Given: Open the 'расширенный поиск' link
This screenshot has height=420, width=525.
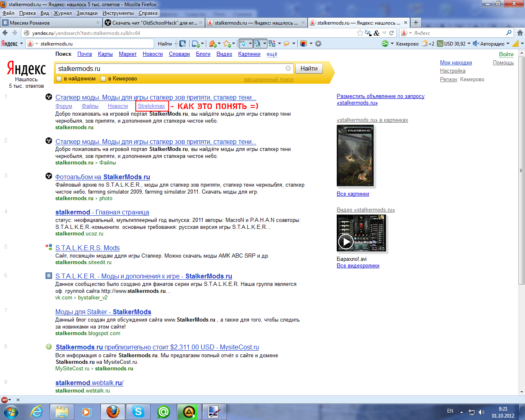Looking at the screenshot, I should click(x=269, y=80).
